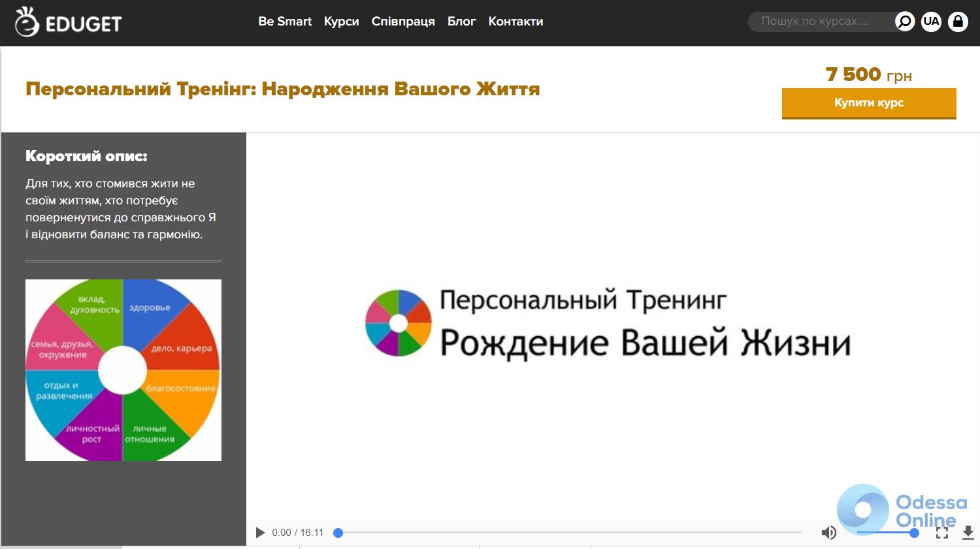Viewport: 980px width, 549px height.
Task: Open the Be Smart menu
Action: click(x=285, y=22)
